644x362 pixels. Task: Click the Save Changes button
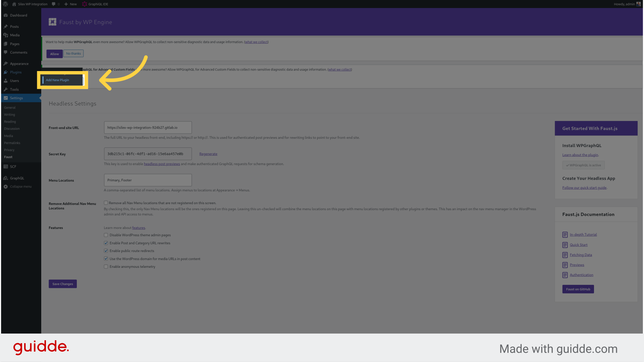tap(62, 283)
